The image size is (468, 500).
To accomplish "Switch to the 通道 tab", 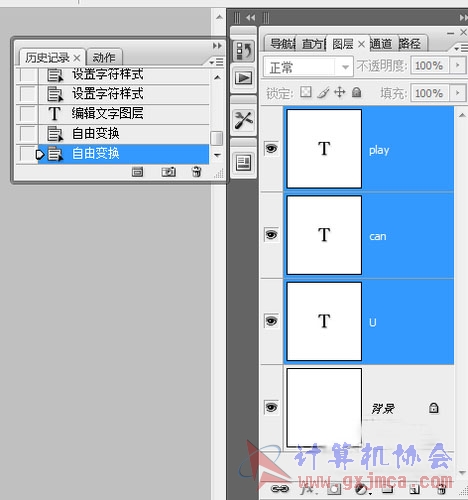I will point(382,44).
